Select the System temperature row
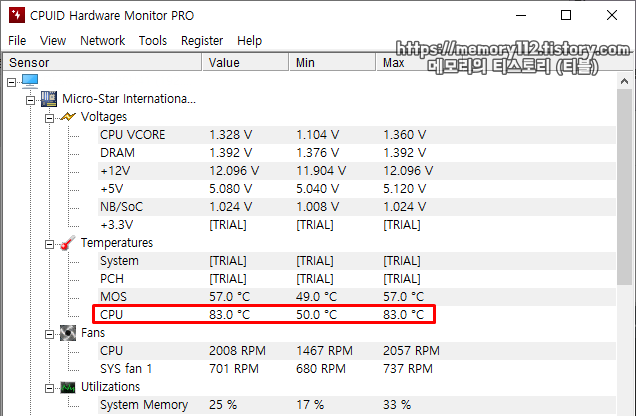Screen dimensions: 636x416 (x=357, y=261)
